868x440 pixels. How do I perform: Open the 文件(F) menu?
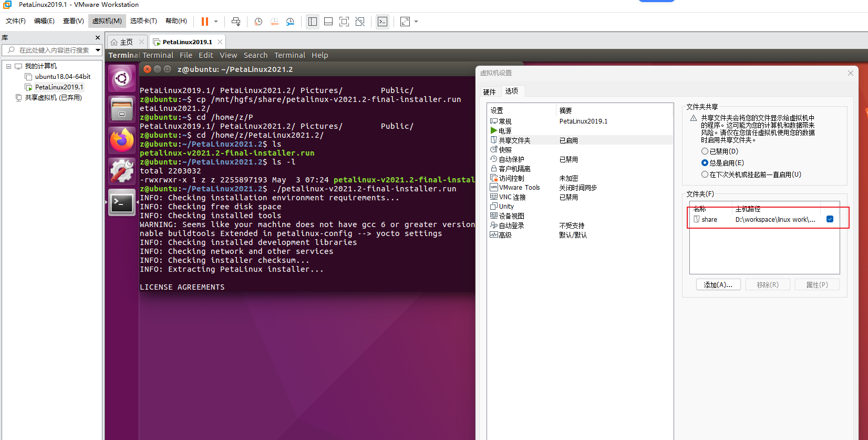16,21
